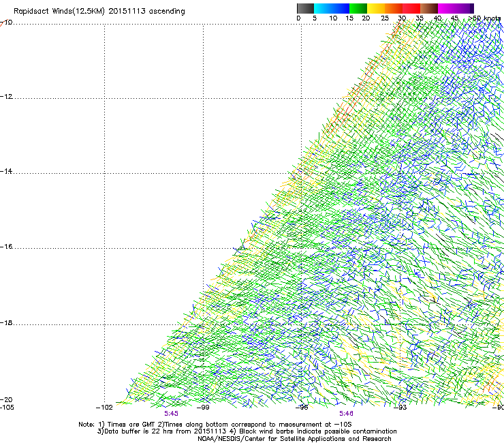
Task: Click the magenta 40-45 knots color band
Action: [x=447, y=8]
